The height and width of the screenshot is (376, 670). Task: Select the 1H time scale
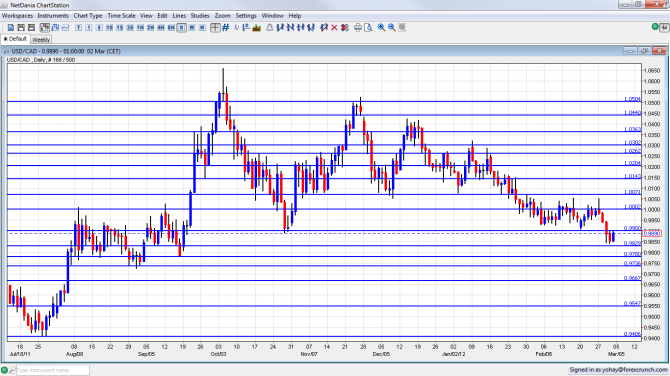140,28
